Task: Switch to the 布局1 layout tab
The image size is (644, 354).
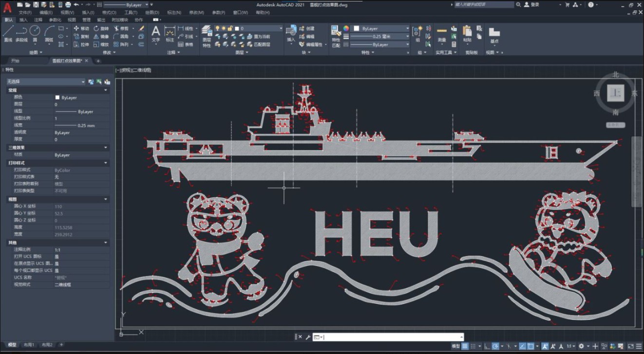Action: (x=29, y=345)
